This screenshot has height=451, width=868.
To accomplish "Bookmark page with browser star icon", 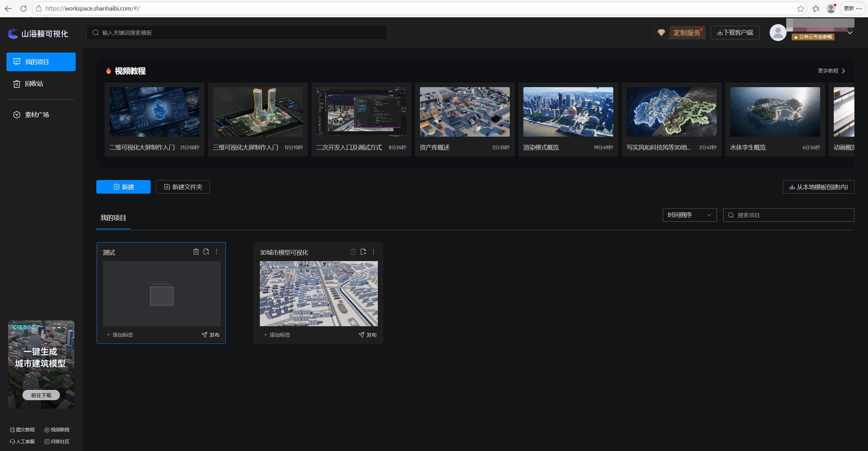I will click(801, 8).
